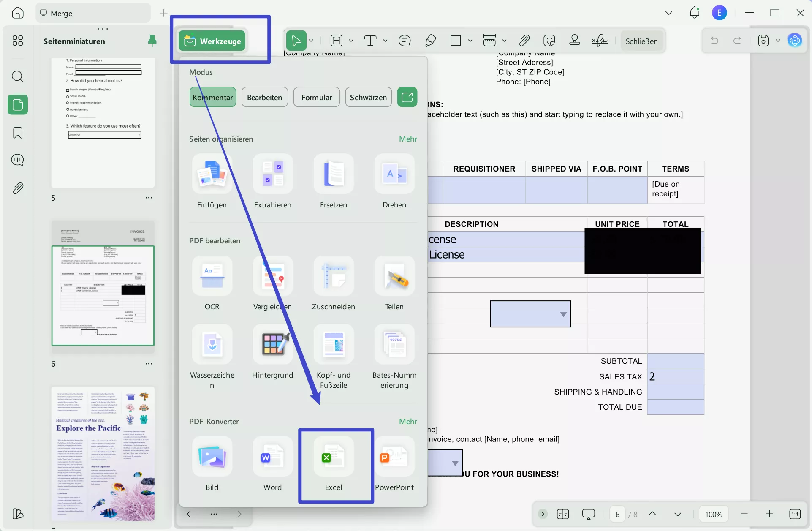Expand the save button dropdown

779,41
